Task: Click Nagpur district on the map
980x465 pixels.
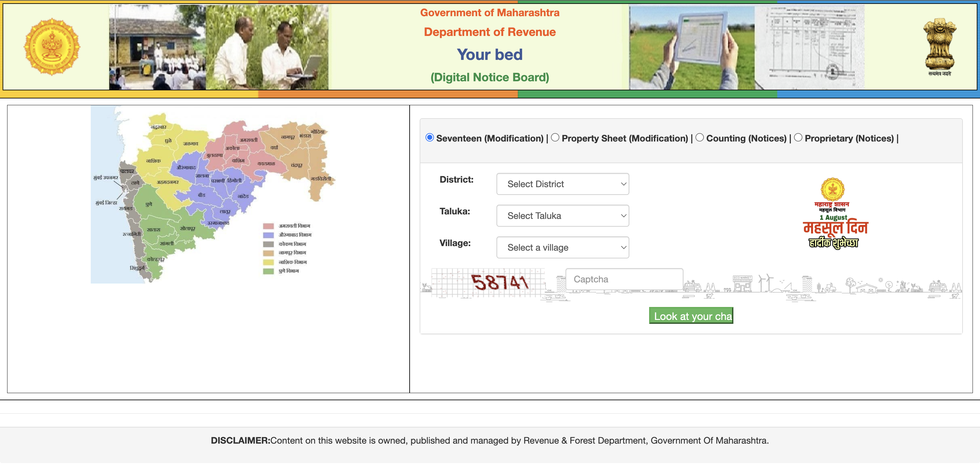Action: point(287,137)
